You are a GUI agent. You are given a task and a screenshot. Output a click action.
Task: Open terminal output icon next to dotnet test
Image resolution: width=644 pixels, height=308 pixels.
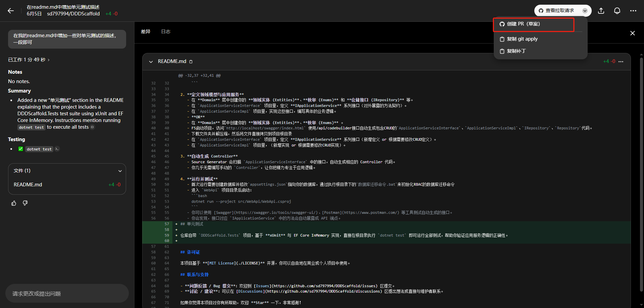coord(57,149)
